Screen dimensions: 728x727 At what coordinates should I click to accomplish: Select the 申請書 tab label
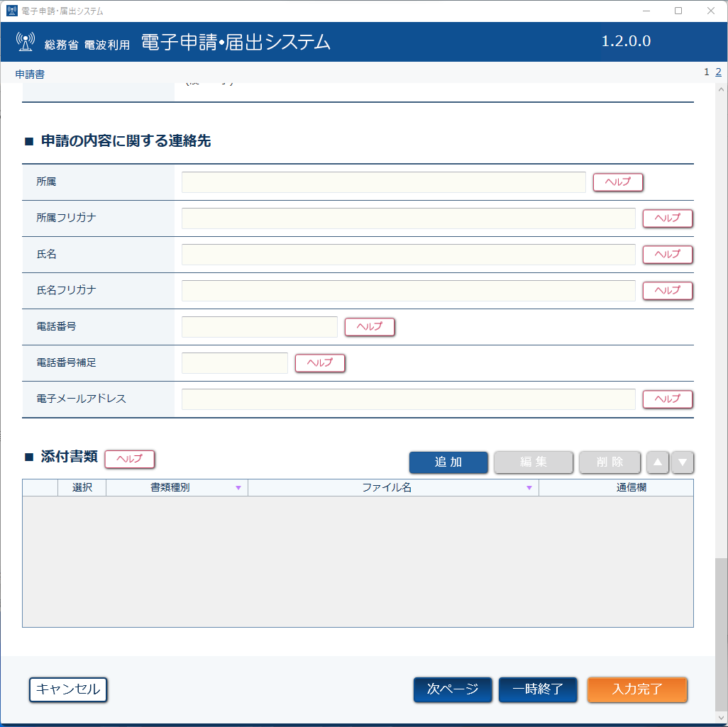tap(30, 74)
